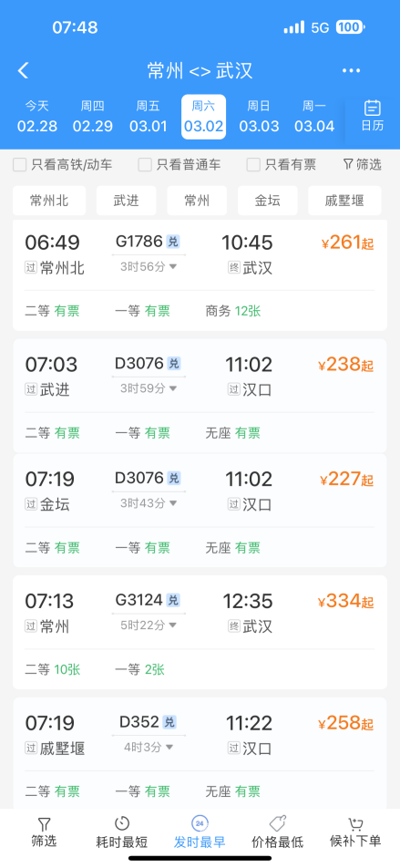This screenshot has height=868, width=400.
Task: Sort by 价格最低 tag icon
Action: click(x=277, y=823)
